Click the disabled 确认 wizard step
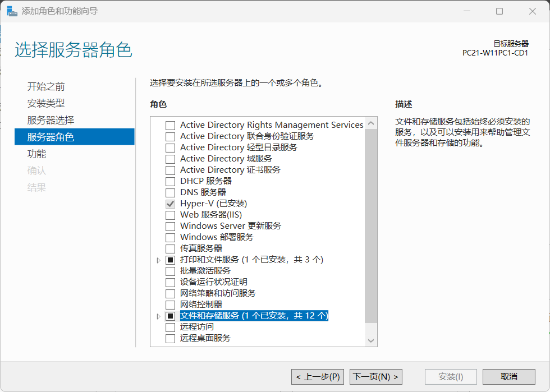Screen dimensions: 550x392 [36, 170]
